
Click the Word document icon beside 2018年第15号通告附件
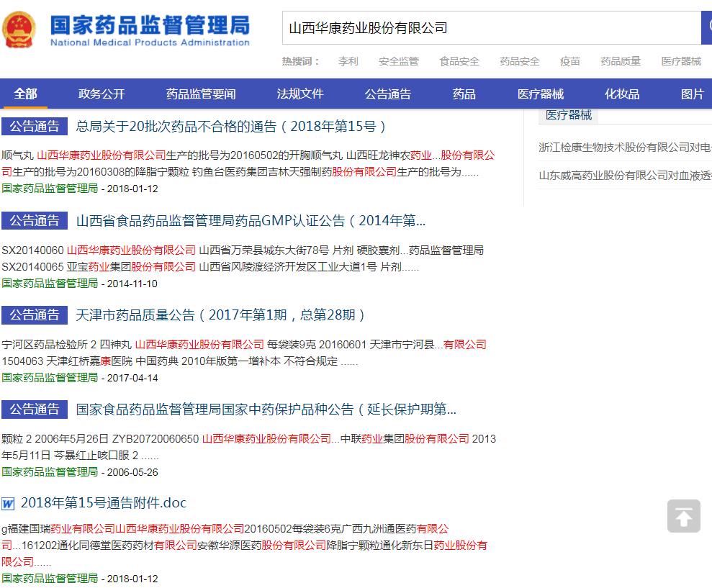[x=8, y=503]
